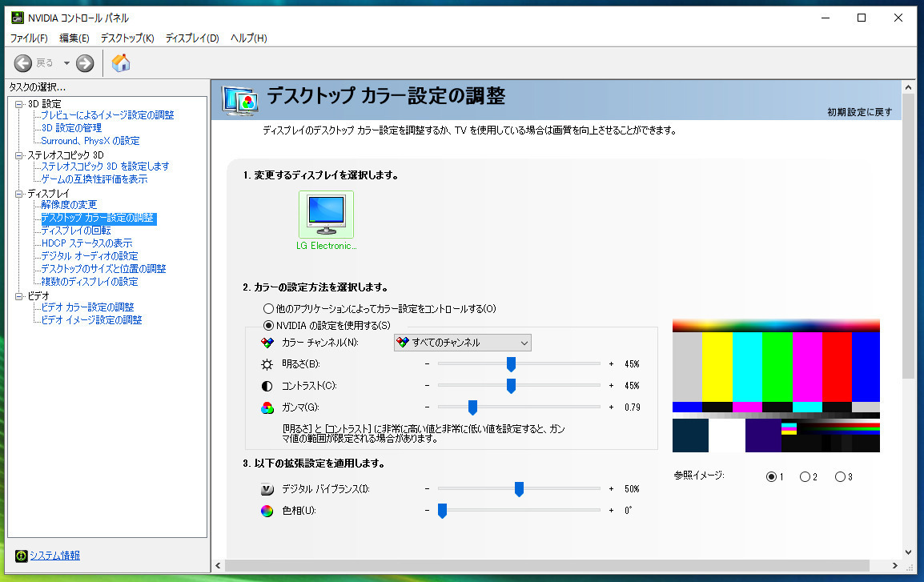Increase contrast with the plus button
924x582 pixels.
(x=611, y=386)
